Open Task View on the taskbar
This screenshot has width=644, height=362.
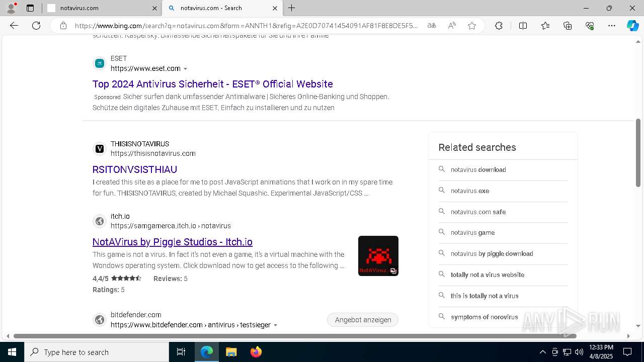181,352
